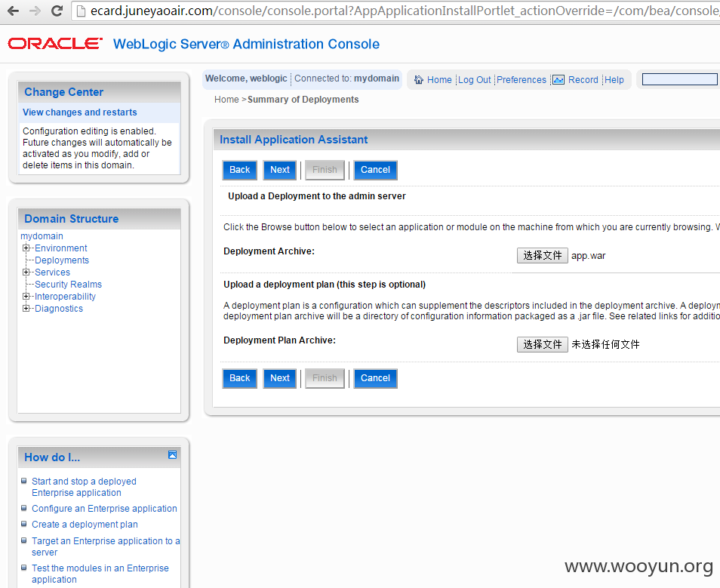Click the top disabled Finish button

325,170
